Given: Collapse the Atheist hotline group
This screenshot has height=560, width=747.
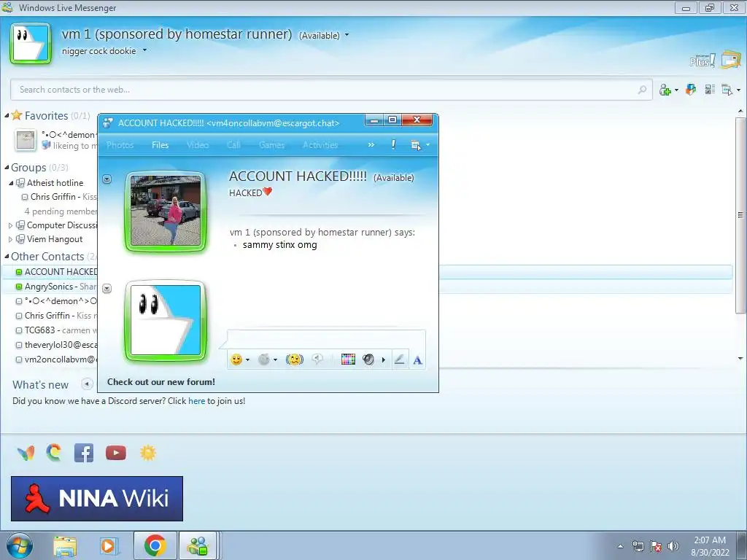Looking at the screenshot, I should pos(11,183).
